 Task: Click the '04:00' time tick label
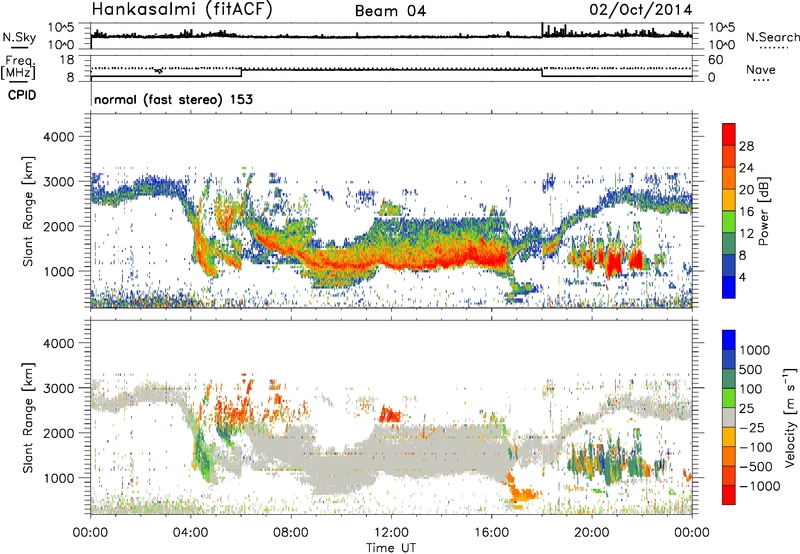click(x=190, y=533)
